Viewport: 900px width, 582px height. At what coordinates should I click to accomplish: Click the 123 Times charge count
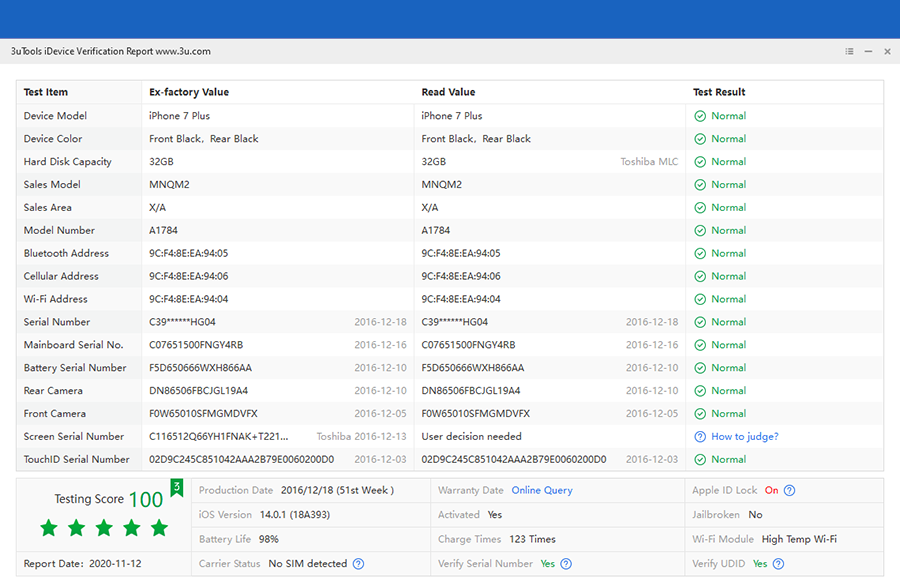coord(532,540)
